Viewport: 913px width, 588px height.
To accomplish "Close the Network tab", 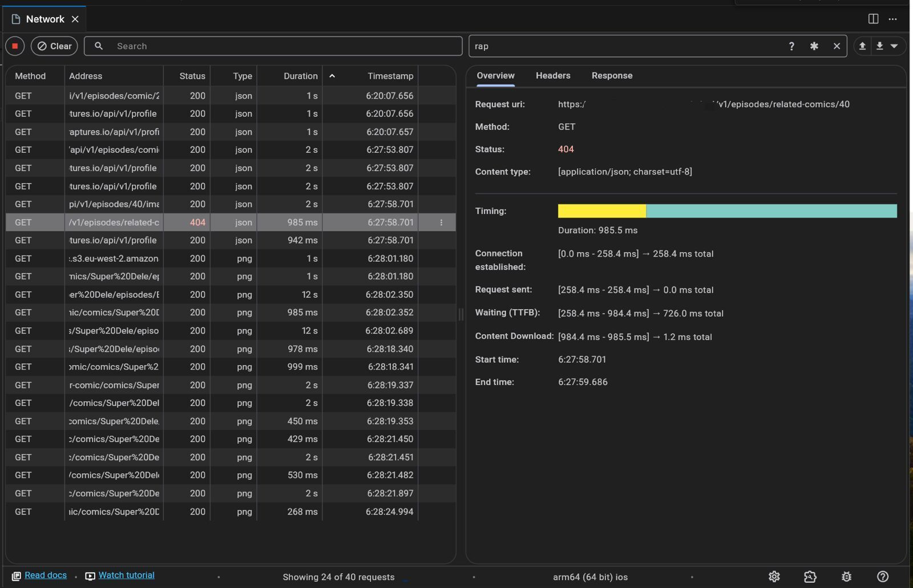I will (75, 19).
